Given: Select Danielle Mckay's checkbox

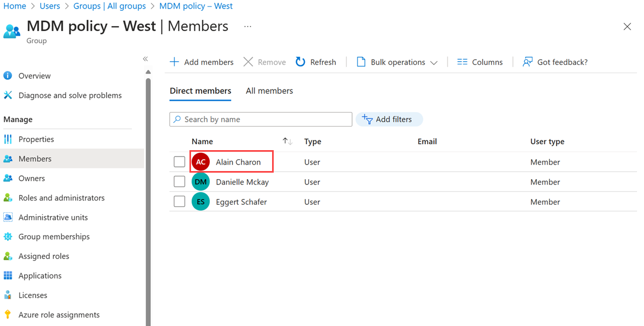Looking at the screenshot, I should click(x=180, y=182).
